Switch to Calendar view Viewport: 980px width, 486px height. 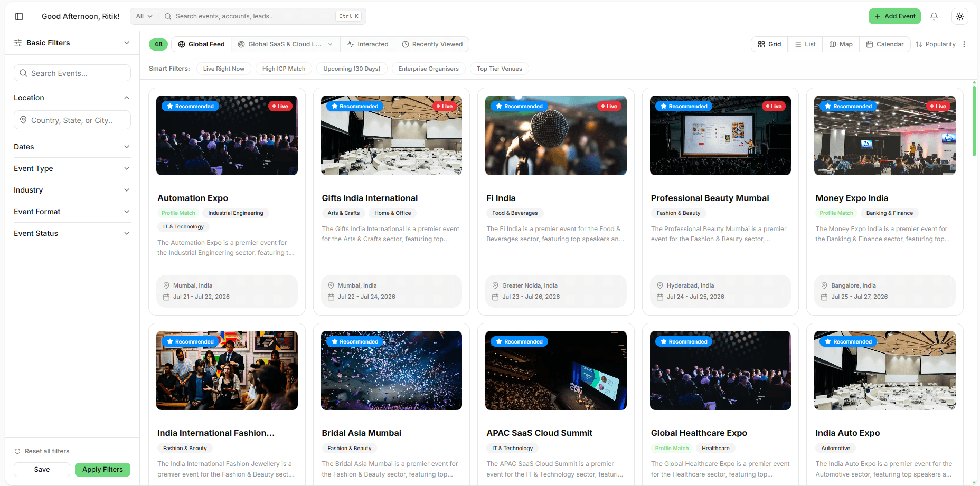[x=885, y=44]
